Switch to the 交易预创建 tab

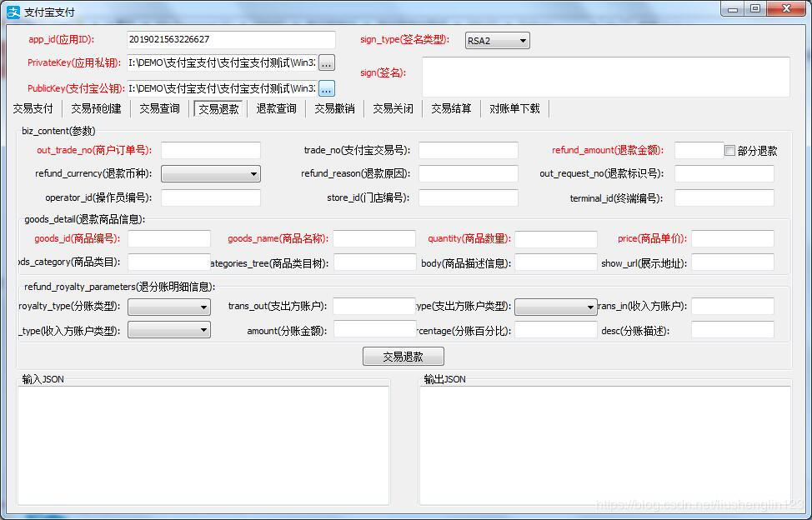tap(96, 108)
